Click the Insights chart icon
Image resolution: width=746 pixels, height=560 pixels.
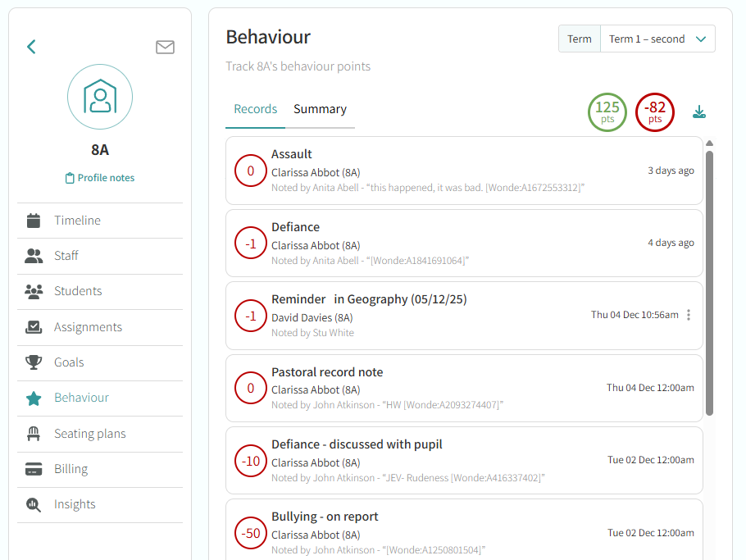[x=34, y=504]
